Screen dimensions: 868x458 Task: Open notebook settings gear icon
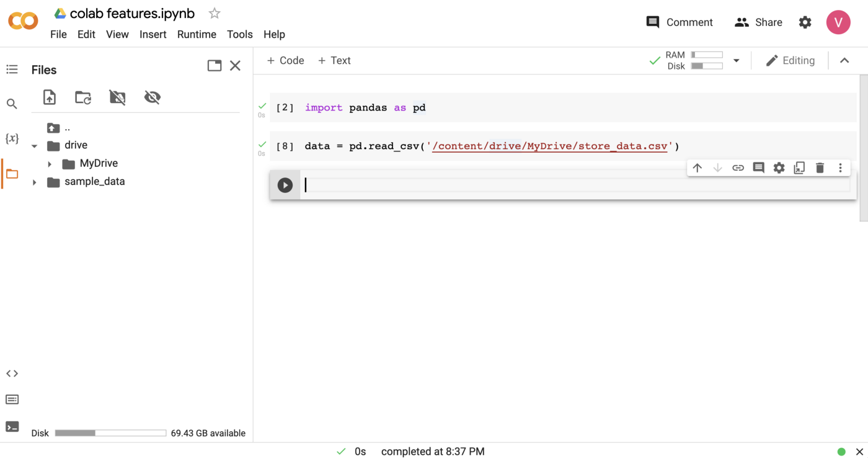click(x=805, y=22)
